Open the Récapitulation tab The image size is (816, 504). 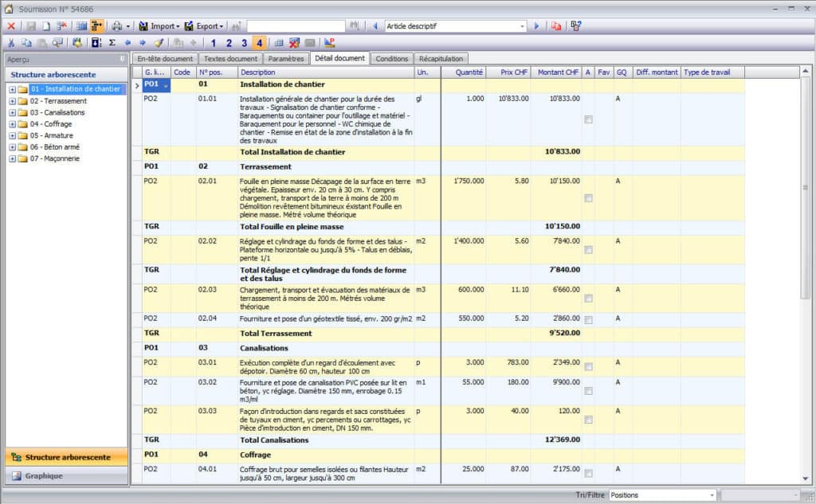point(441,59)
